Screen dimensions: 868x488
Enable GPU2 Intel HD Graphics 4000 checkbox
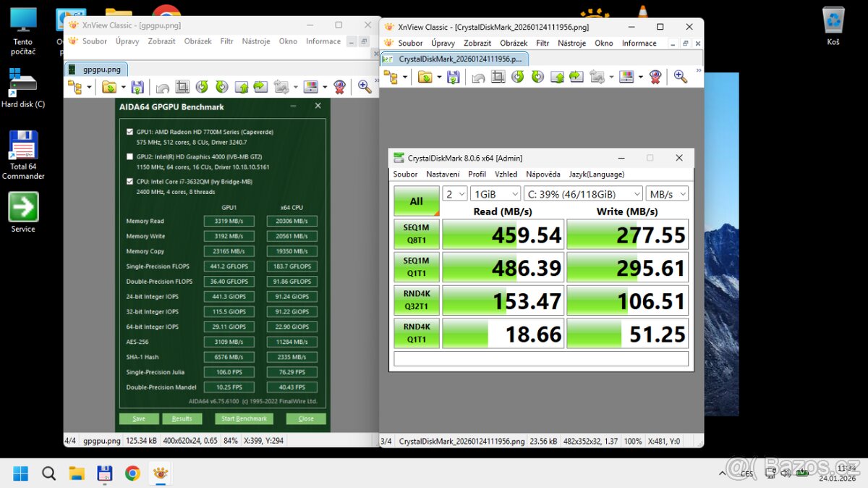tap(129, 156)
